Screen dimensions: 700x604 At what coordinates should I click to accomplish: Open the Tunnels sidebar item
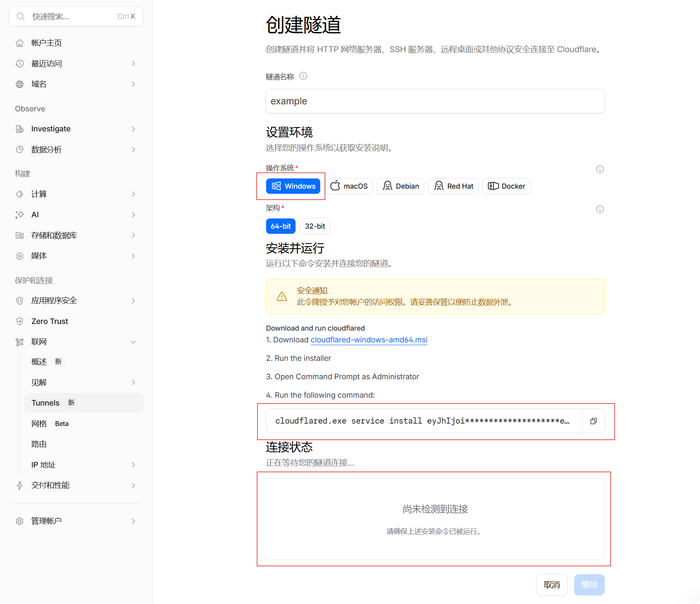pos(84,403)
